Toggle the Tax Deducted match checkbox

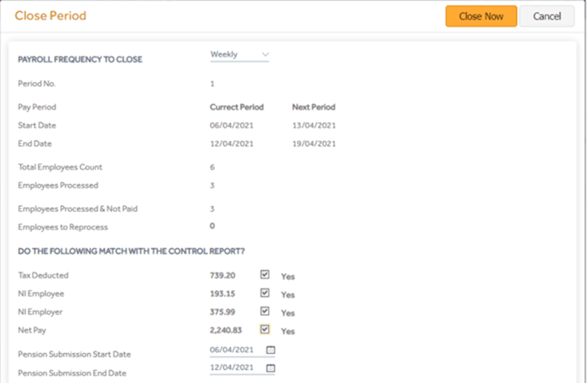(x=265, y=275)
